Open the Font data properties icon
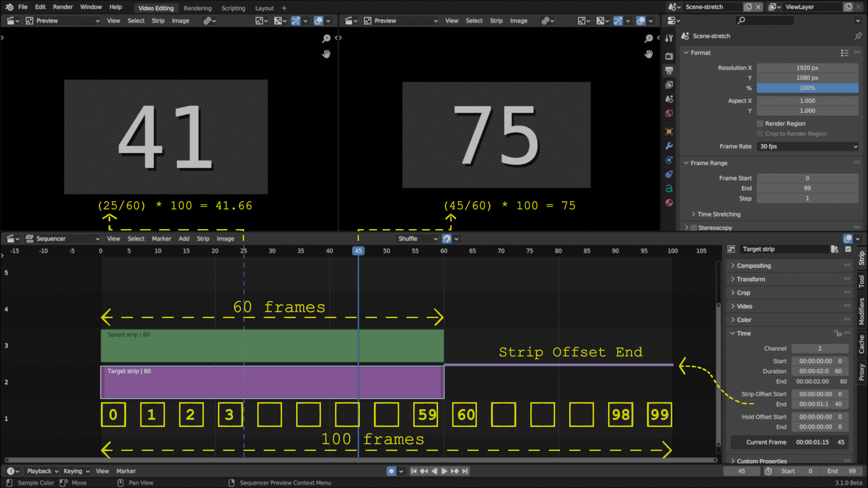Image resolution: width=868 pixels, height=488 pixels. 669,188
